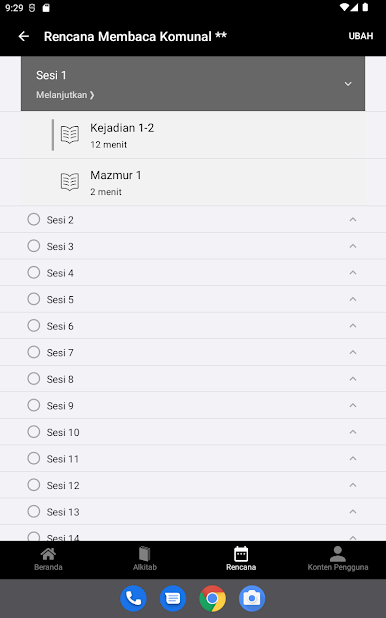Expand Sesi 3 using its chevron
The image size is (386, 618).
353,246
